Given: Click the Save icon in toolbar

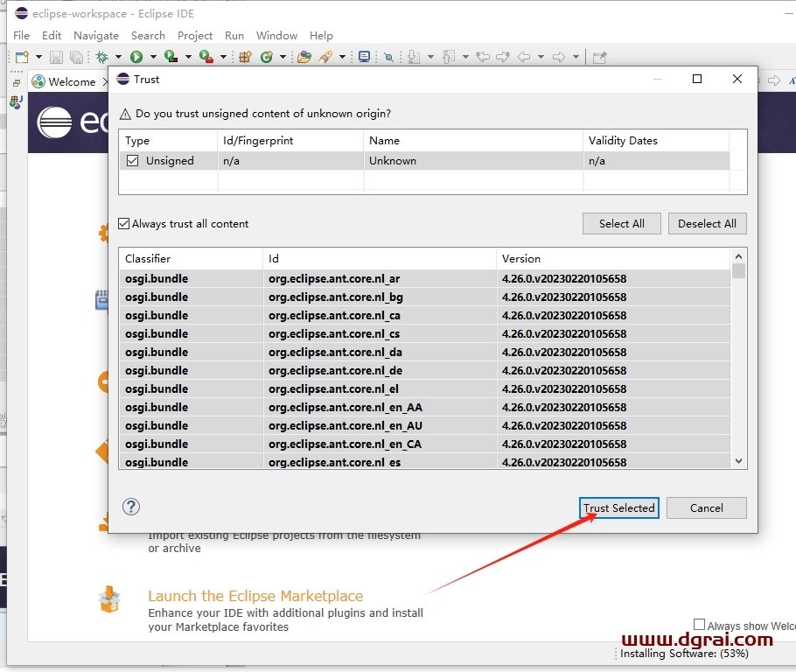Looking at the screenshot, I should click(56, 57).
